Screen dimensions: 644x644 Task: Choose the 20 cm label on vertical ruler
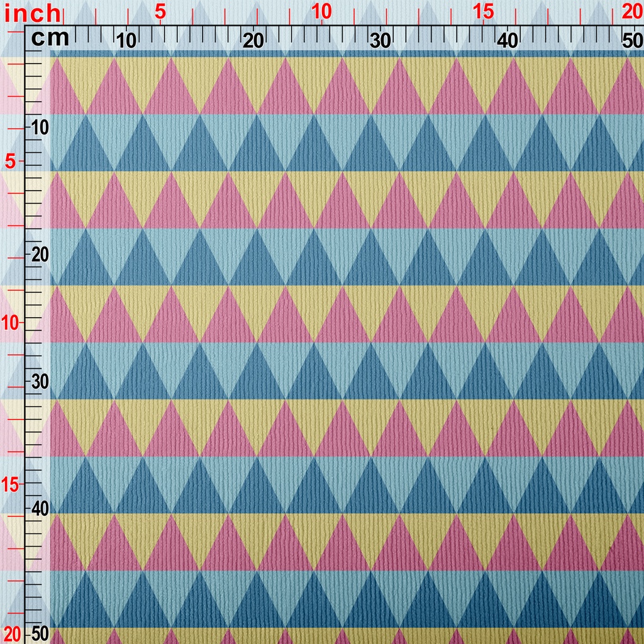pyautogui.click(x=40, y=255)
